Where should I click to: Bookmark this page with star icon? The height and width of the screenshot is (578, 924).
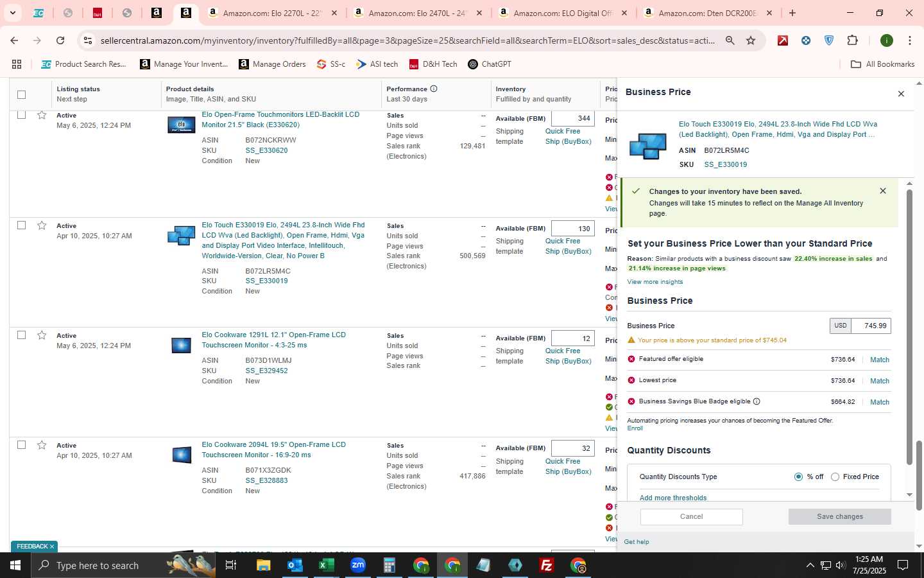point(751,40)
